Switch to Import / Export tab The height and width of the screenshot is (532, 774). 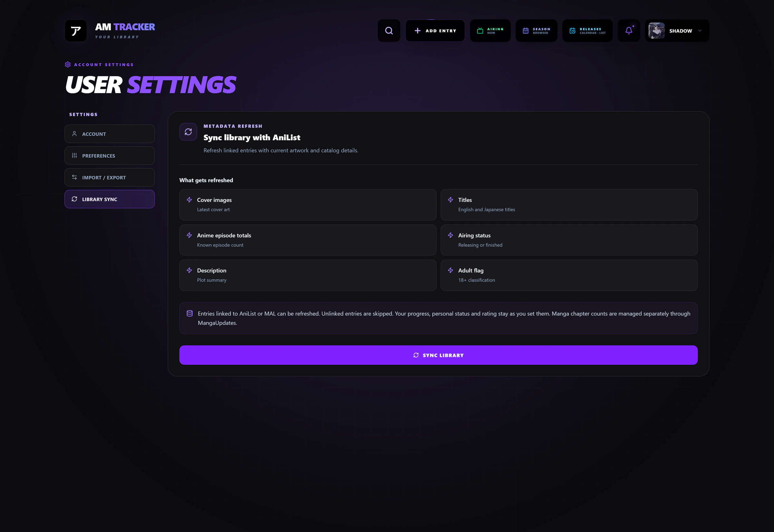point(110,177)
